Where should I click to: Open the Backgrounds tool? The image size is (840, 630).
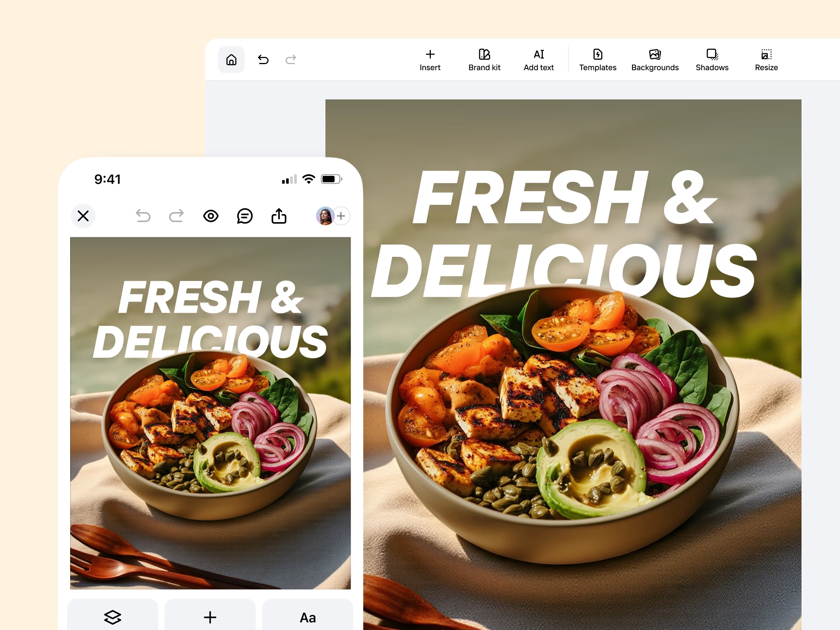655,60
